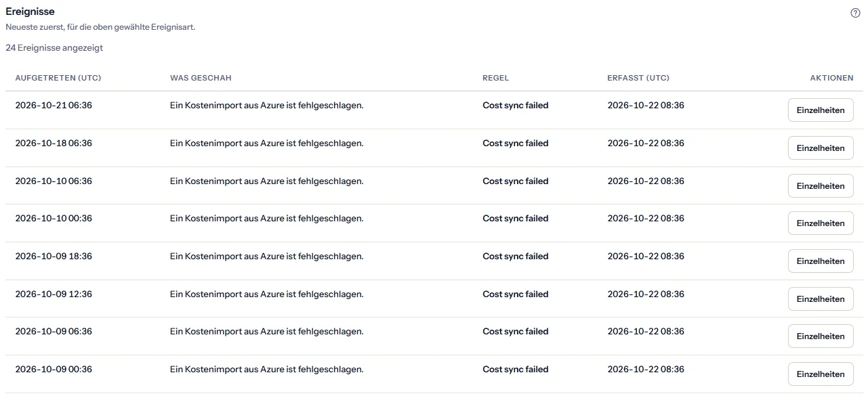Click the "Aufgetreten (UTC)" column header
Image resolution: width=868 pixels, height=398 pixels.
click(x=58, y=78)
